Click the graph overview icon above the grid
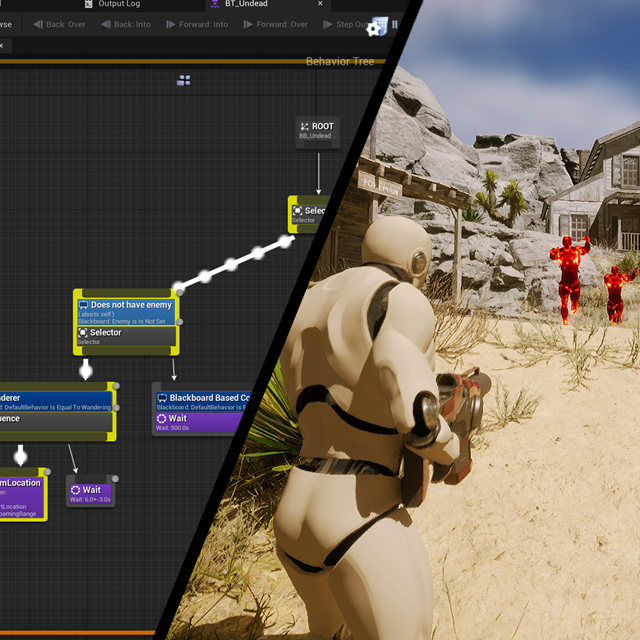 [183, 80]
